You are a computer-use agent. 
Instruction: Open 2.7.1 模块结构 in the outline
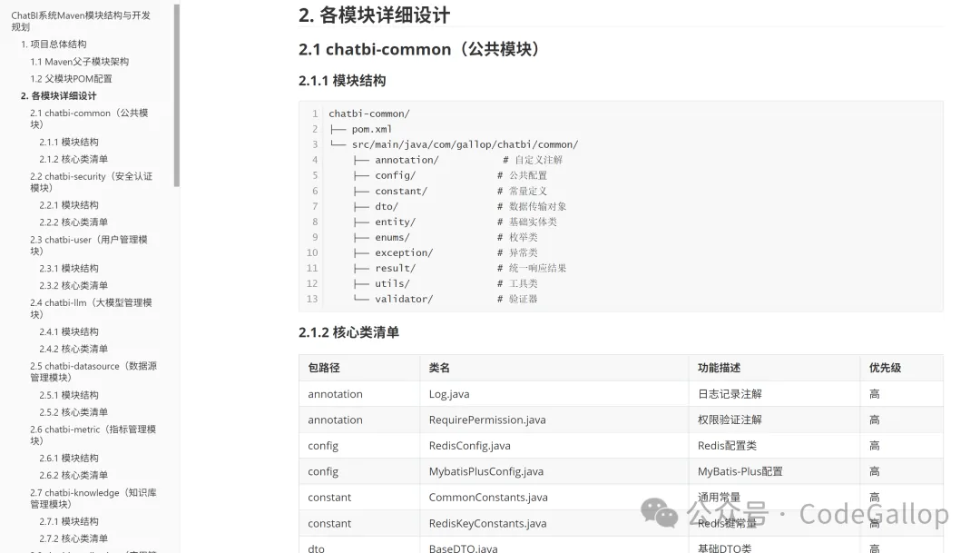click(x=69, y=522)
